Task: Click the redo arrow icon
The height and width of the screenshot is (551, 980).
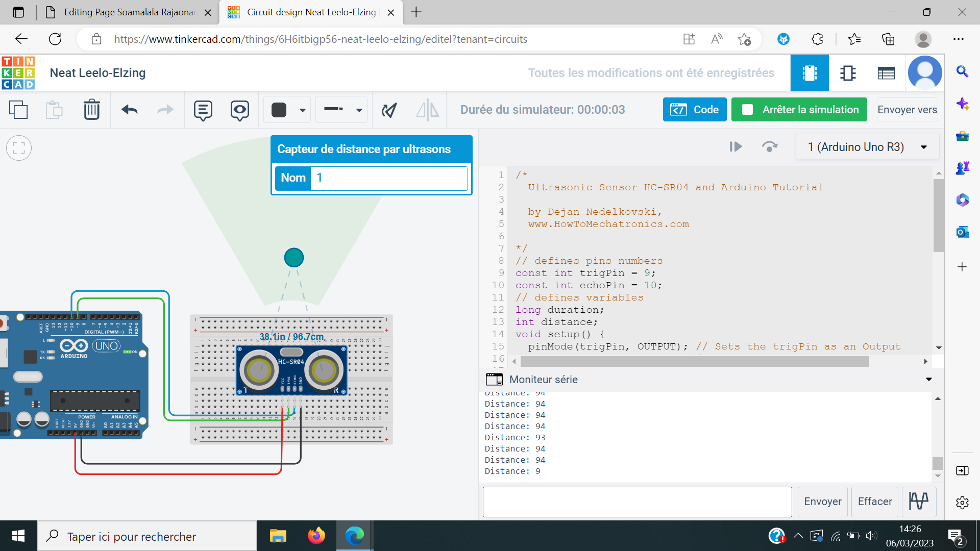Action: coord(165,110)
